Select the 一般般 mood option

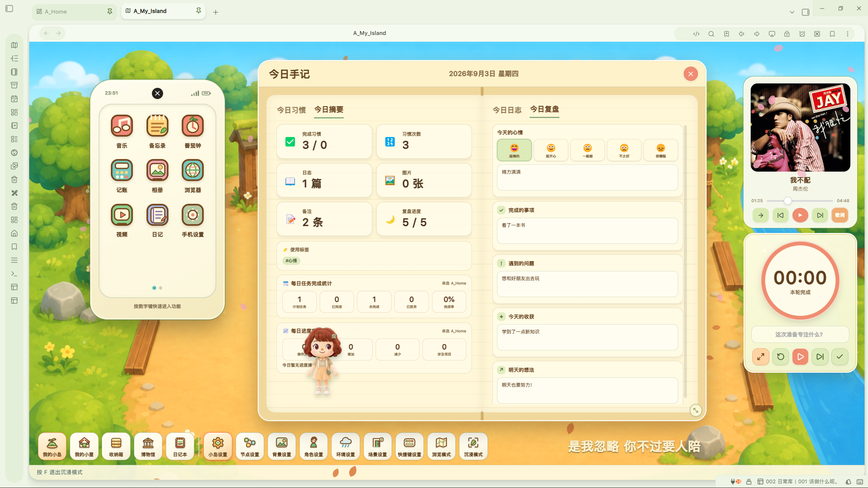(588, 150)
